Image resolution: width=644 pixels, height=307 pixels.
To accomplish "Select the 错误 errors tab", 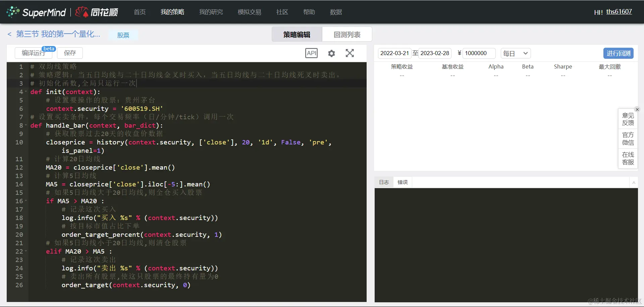I will 402,182.
